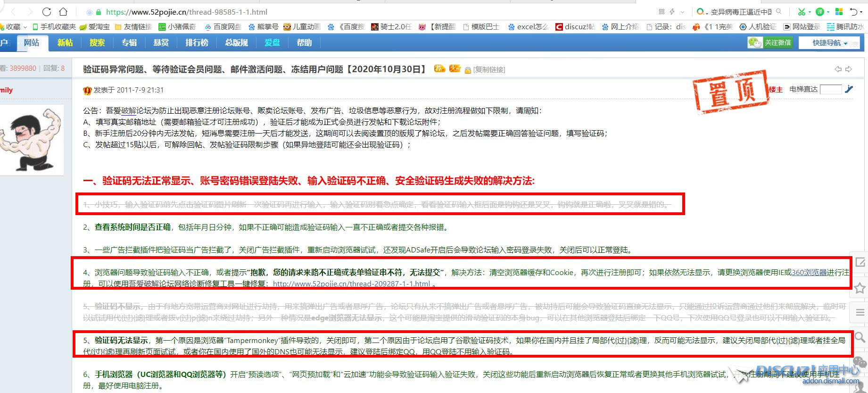The image size is (868, 393).
Task: Expand the 快捷导航 quick navigation dropdown
Action: [830, 43]
